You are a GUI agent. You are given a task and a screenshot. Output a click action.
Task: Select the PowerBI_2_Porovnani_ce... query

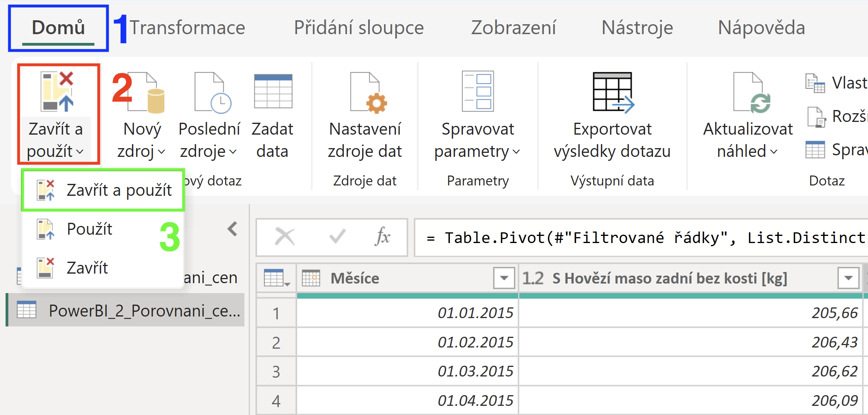pos(126,310)
